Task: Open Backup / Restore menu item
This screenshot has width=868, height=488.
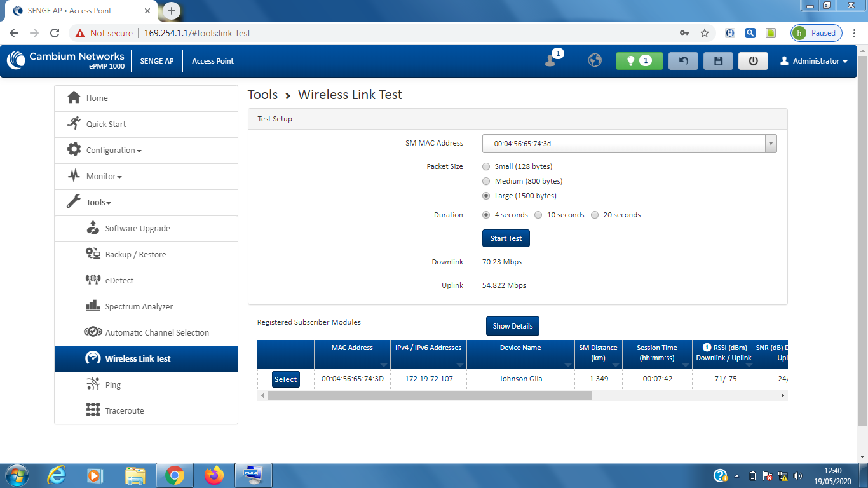Action: pos(135,254)
